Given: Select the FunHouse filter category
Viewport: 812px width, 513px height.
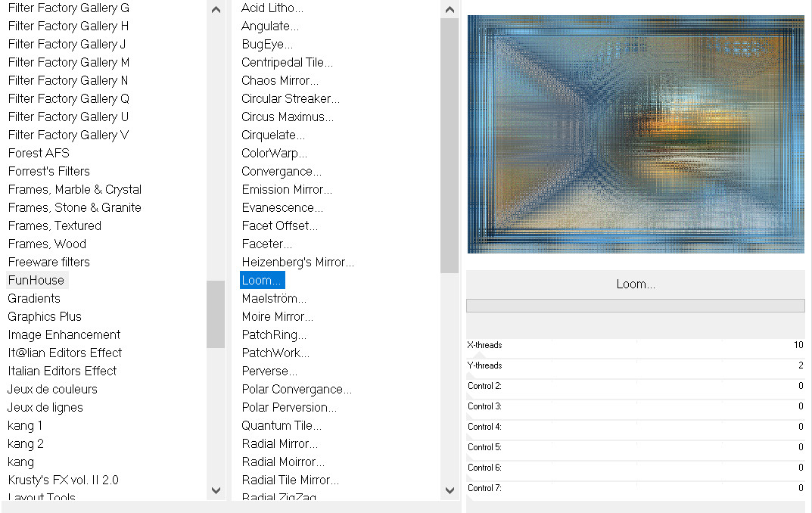Looking at the screenshot, I should (36, 280).
